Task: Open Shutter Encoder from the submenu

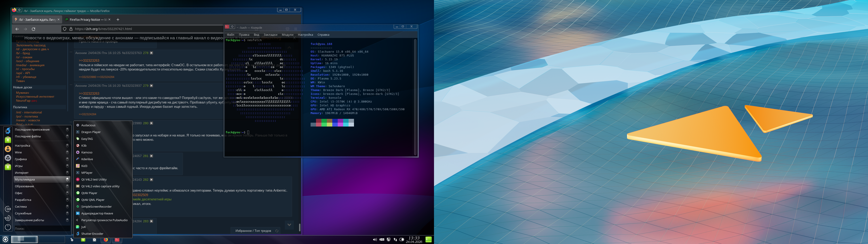Action: pyautogui.click(x=103, y=234)
